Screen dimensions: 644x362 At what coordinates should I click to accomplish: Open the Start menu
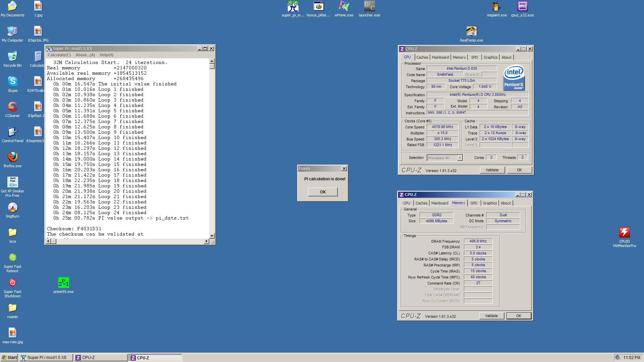[9, 358]
